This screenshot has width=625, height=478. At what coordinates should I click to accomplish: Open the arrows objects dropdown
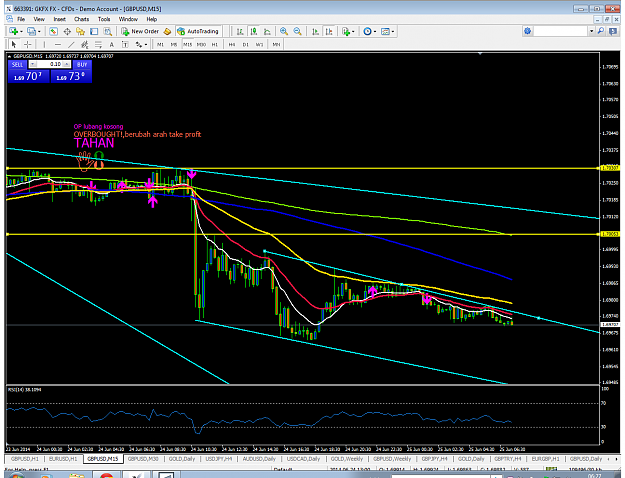(x=141, y=44)
